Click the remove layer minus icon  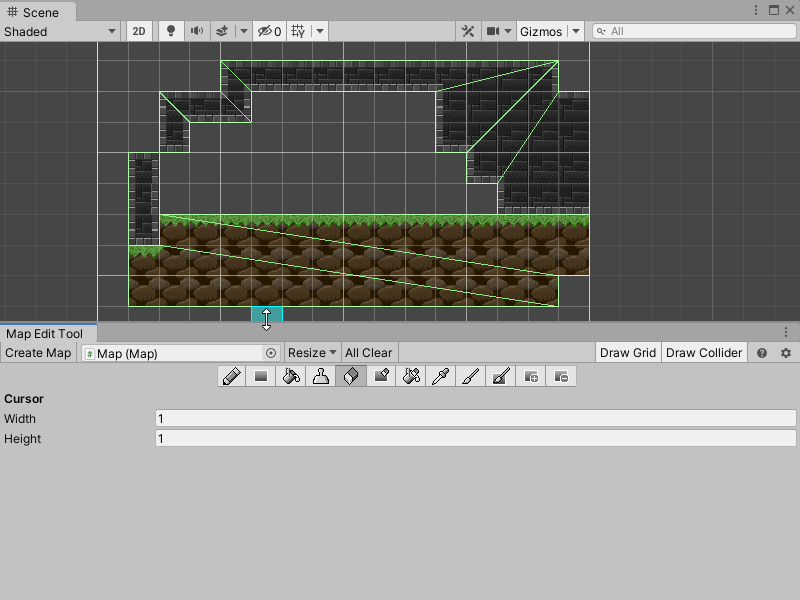tap(560, 376)
